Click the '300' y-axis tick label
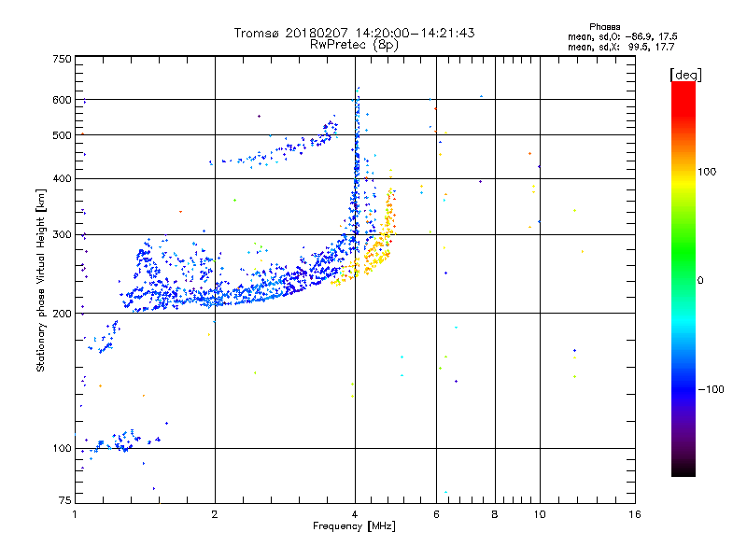 pos(62,234)
